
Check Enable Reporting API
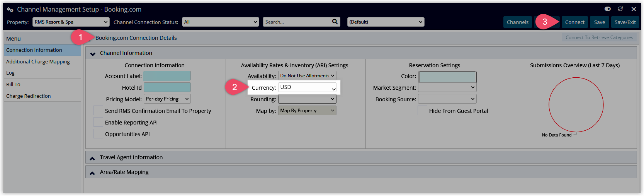[x=98, y=122]
